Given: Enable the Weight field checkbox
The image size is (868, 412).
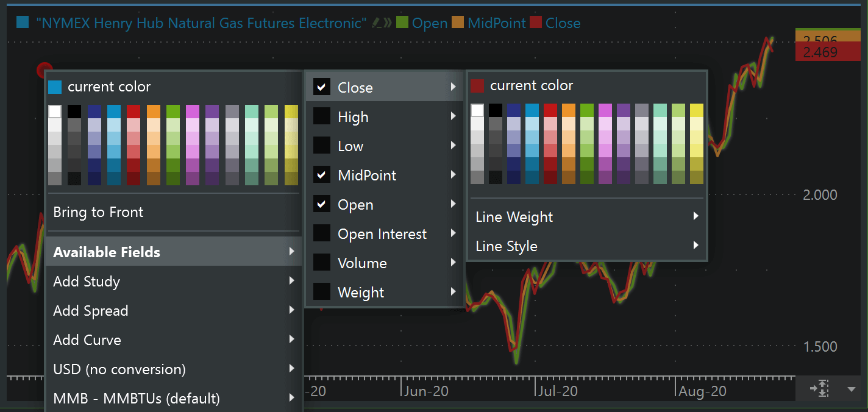Looking at the screenshot, I should coord(322,292).
